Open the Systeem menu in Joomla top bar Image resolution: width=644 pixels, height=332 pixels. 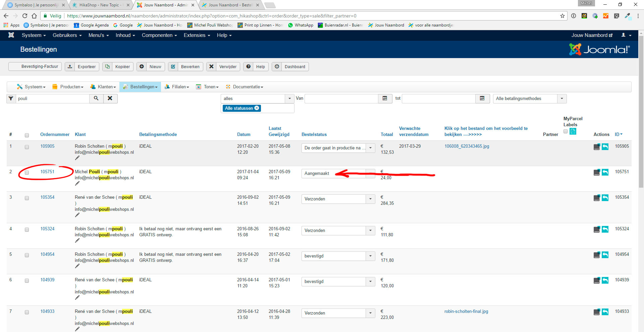coord(34,35)
